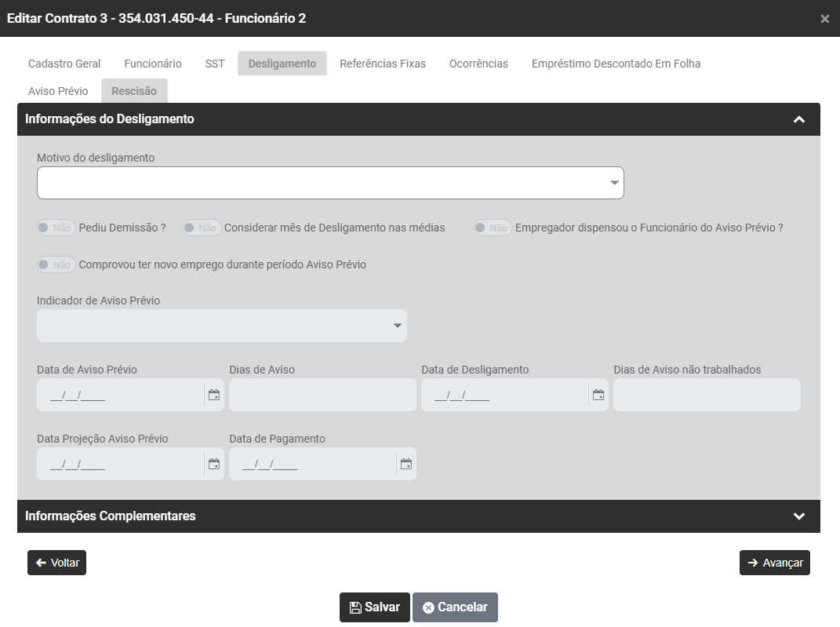Close the Editar Contrato dialog
Image resolution: width=840 pixels, height=627 pixels.
point(824,19)
